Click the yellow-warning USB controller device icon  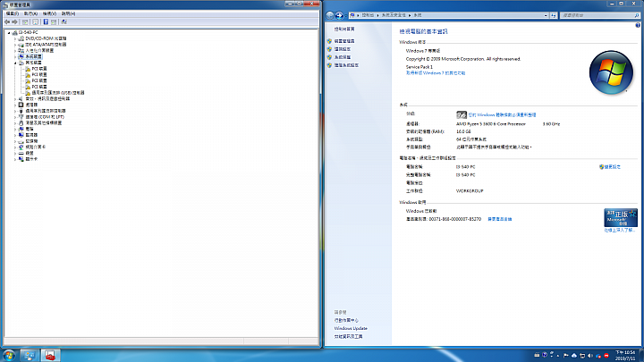28,93
